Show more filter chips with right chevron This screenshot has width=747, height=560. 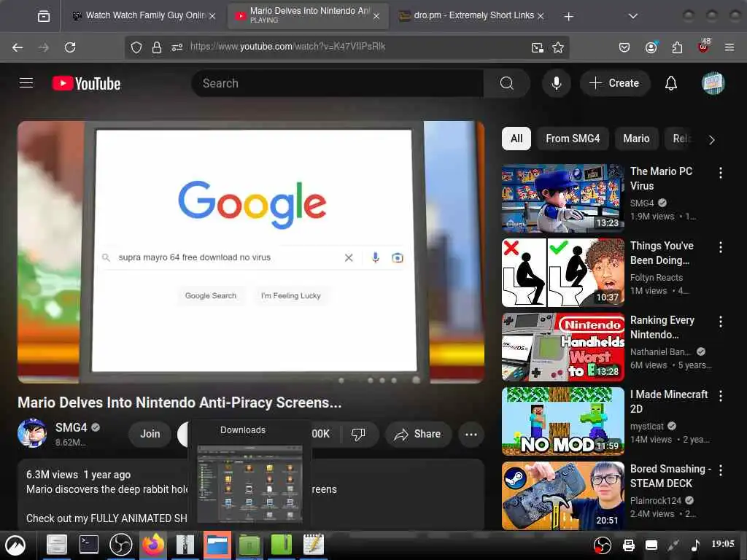[712, 139]
